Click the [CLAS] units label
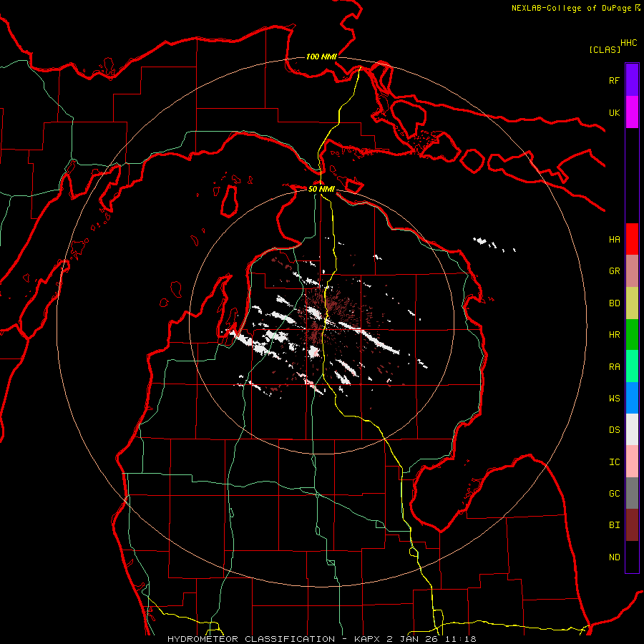 point(605,49)
